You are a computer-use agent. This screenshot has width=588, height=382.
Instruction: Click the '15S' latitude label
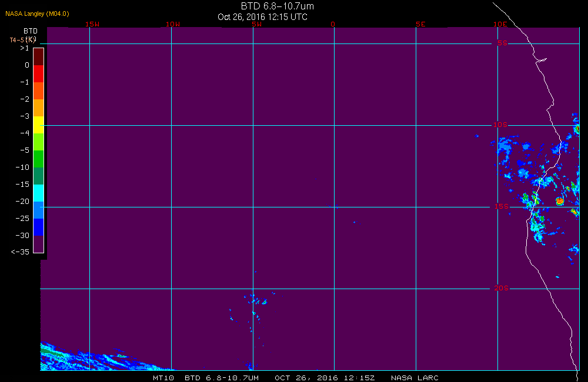pos(502,206)
